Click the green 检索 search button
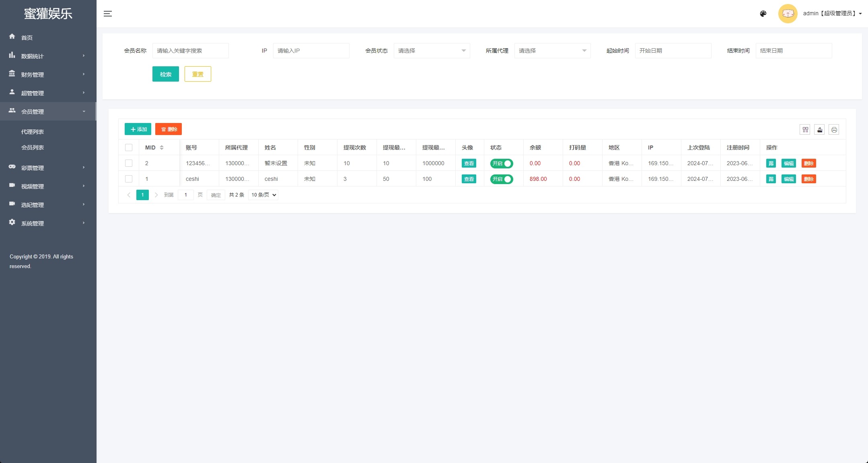Screen dimensions: 868x463 [165, 74]
